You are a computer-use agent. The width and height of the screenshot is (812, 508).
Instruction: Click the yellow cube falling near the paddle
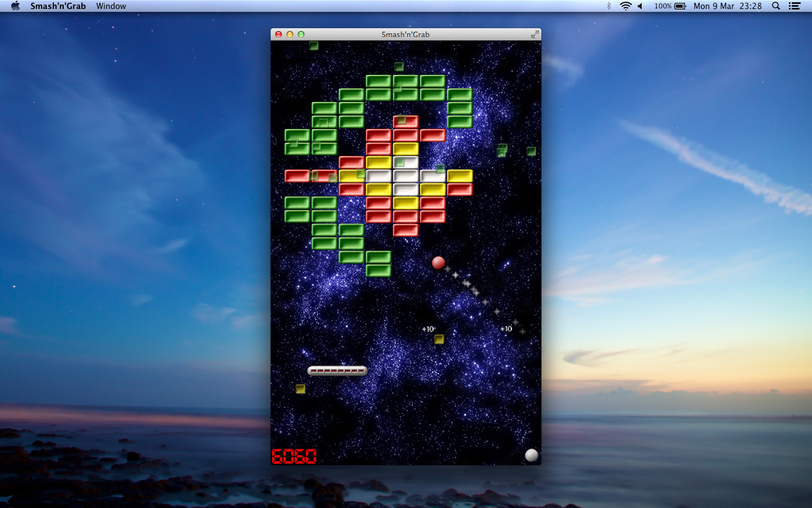301,389
